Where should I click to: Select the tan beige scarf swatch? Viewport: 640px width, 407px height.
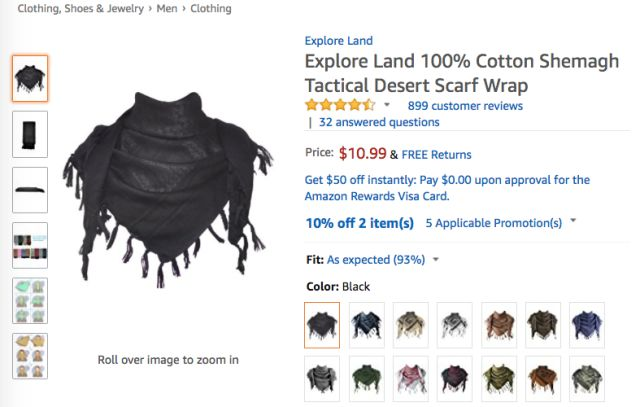click(411, 325)
